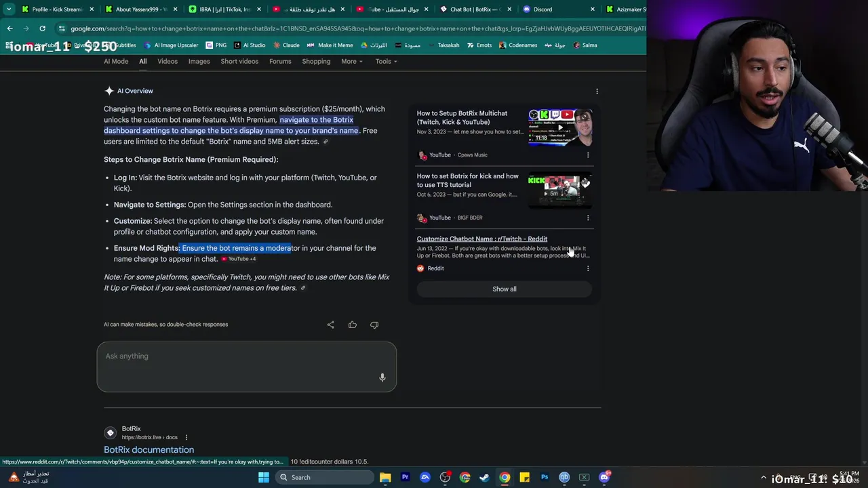Click the browser back arrow
Image resolution: width=868 pixels, height=488 pixels.
[x=9, y=28]
